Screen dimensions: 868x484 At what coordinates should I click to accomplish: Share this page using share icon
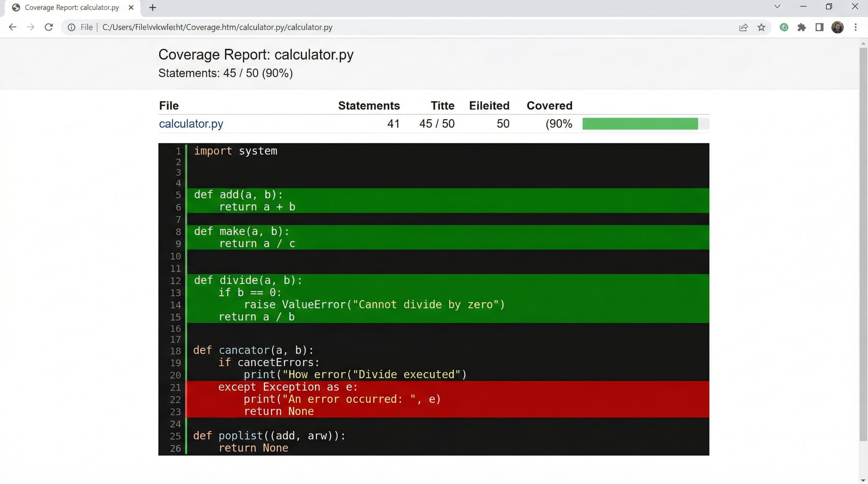(x=743, y=27)
